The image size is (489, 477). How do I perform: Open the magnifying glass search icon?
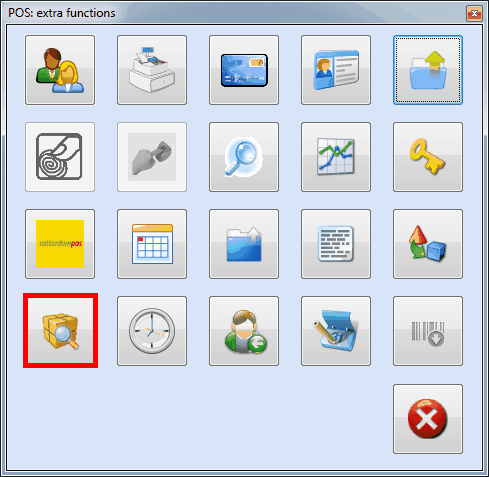244,157
